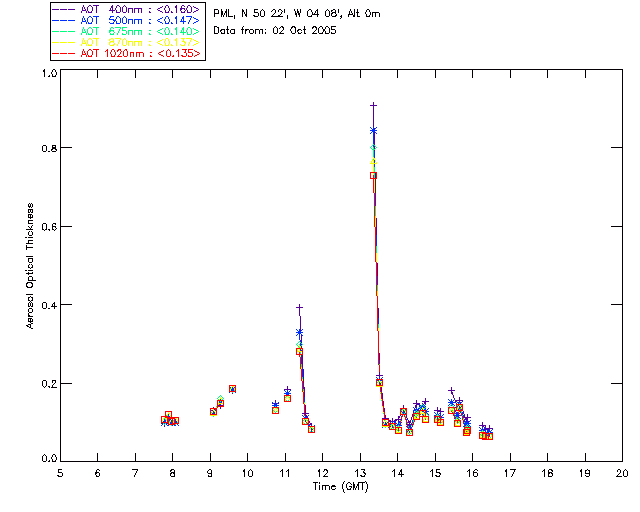Click the 400nm plus marker at highest peak
The height and width of the screenshot is (512, 640).
pos(373,105)
